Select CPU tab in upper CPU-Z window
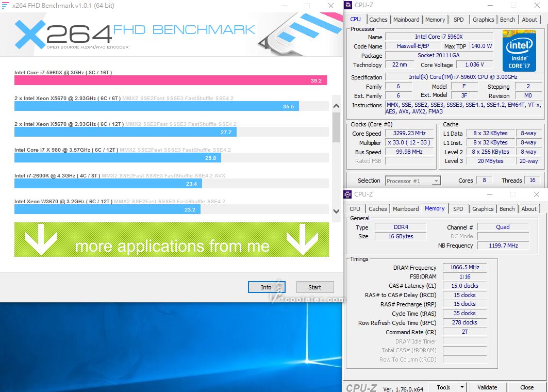 tap(355, 19)
